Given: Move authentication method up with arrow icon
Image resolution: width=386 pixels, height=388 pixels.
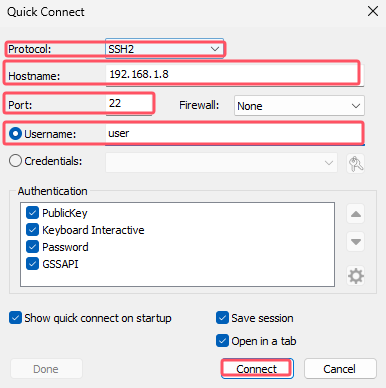Looking at the screenshot, I should click(x=356, y=214).
